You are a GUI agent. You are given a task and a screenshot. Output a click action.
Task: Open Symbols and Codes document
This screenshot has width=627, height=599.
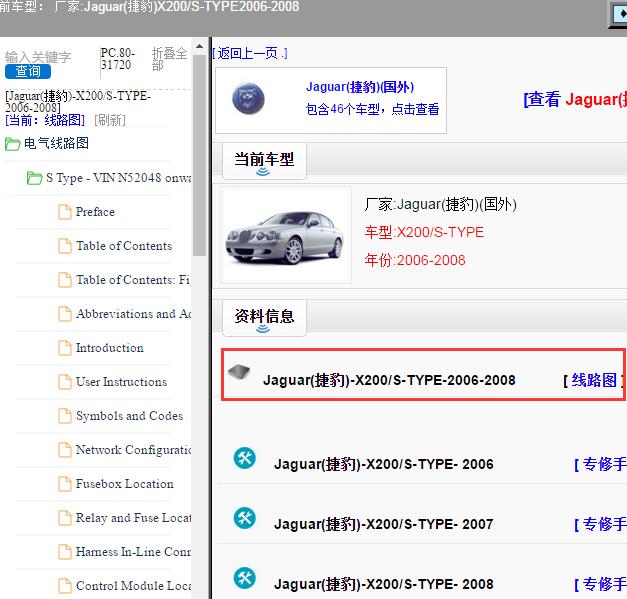coord(129,416)
